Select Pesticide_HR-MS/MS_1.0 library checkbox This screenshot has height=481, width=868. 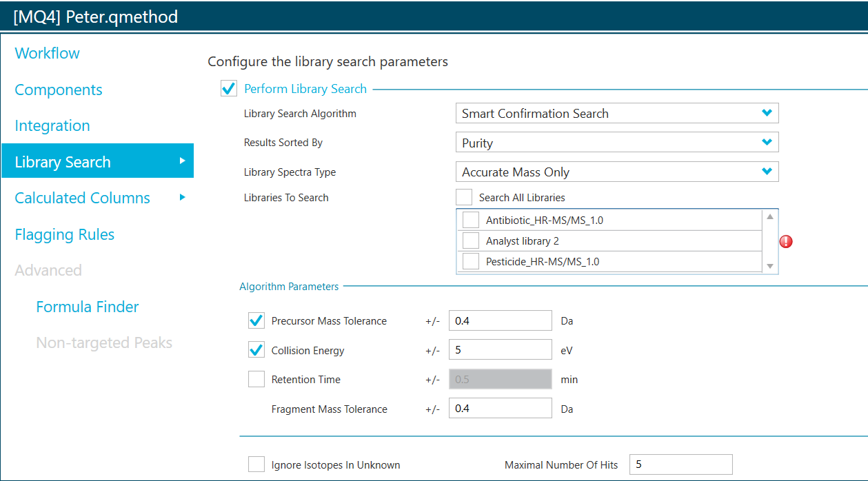(471, 261)
